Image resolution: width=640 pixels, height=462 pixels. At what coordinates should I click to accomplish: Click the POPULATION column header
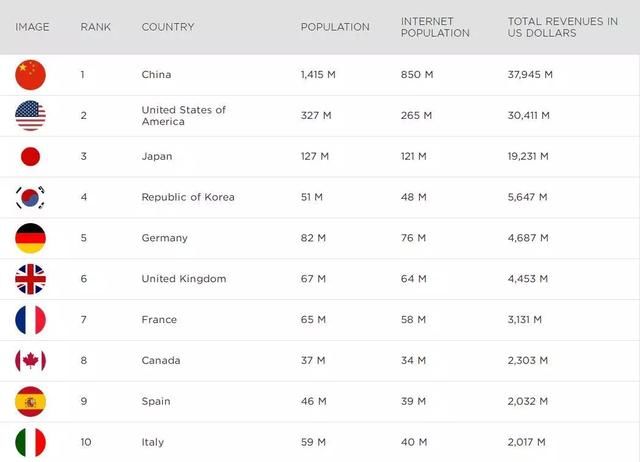point(335,27)
